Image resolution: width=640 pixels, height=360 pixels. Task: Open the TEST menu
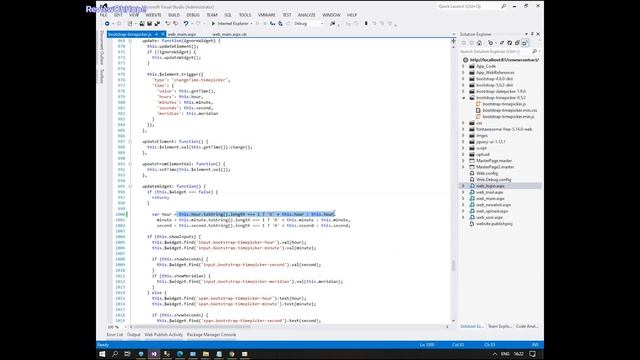pos(287,15)
